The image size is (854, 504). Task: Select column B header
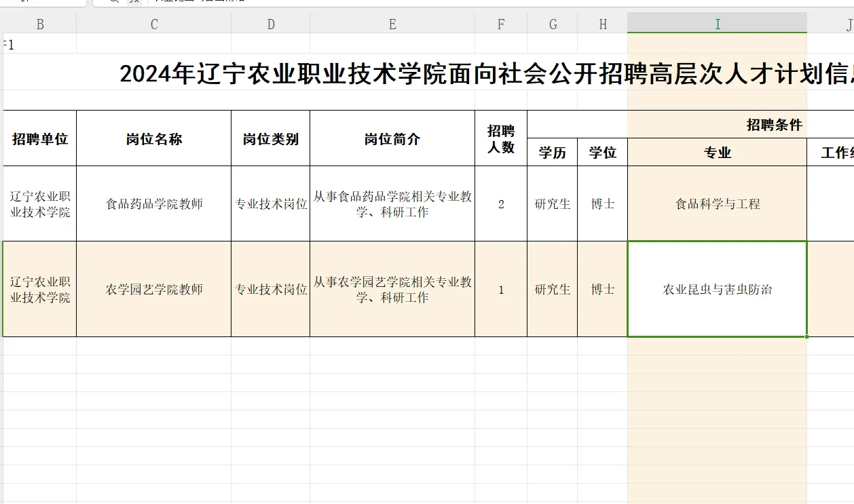[40, 24]
